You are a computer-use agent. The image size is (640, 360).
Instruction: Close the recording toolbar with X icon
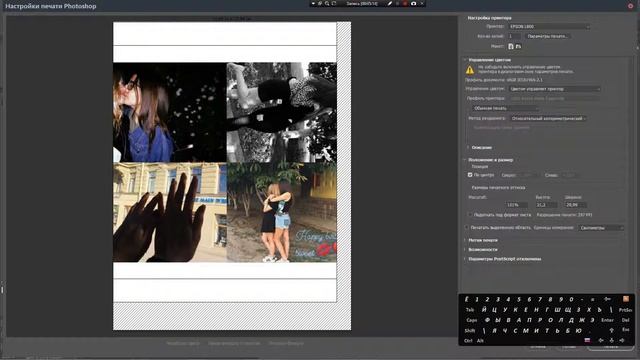422,3
